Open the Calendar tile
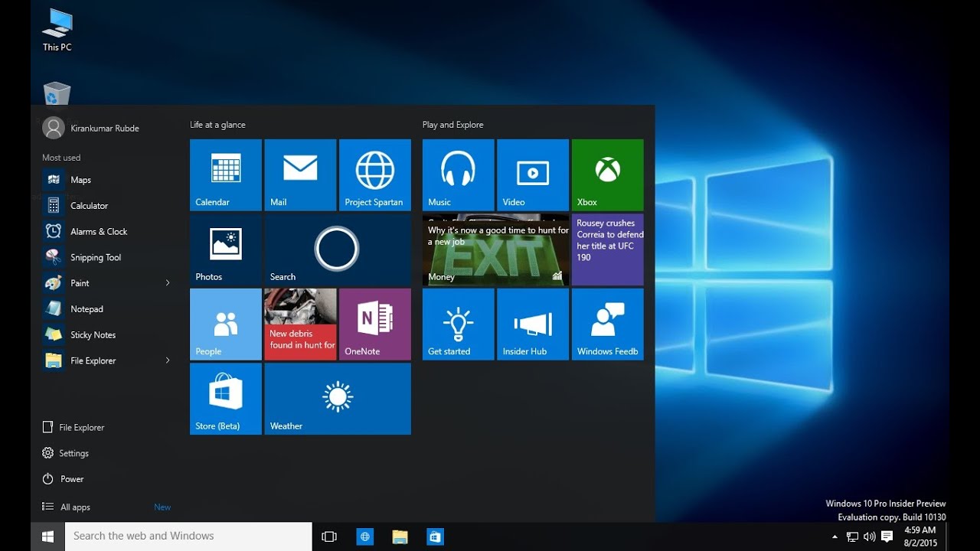 [x=226, y=174]
